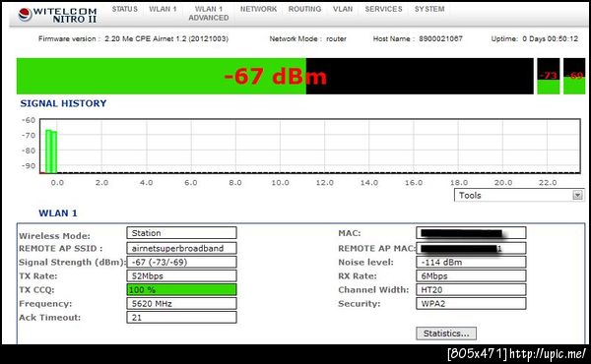
Task: Click the Ack Timeout: label
Action: coord(50,318)
